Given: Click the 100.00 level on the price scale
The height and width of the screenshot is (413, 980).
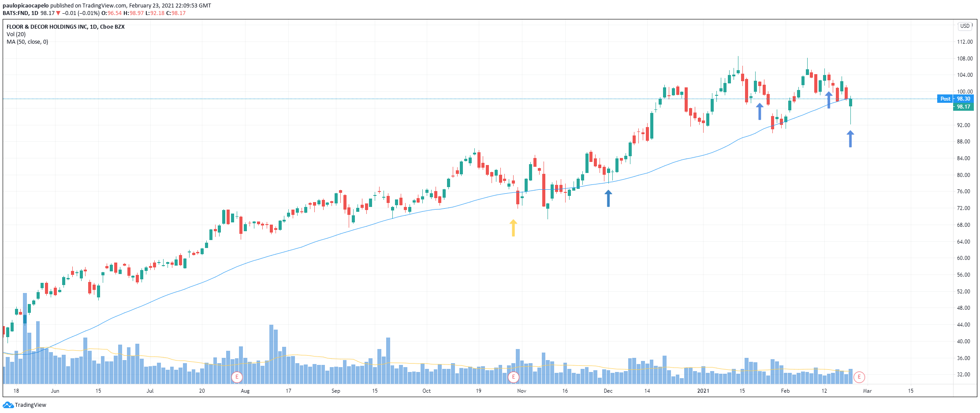Looking at the screenshot, I should (x=965, y=92).
